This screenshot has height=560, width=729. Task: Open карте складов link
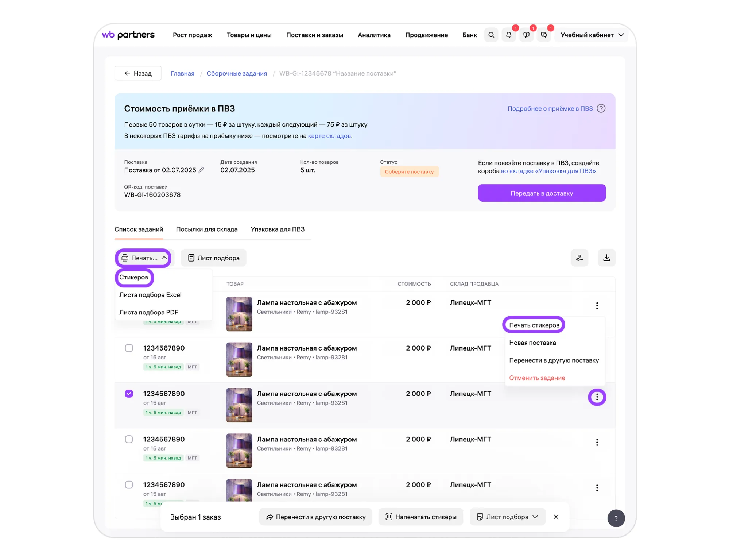(329, 136)
